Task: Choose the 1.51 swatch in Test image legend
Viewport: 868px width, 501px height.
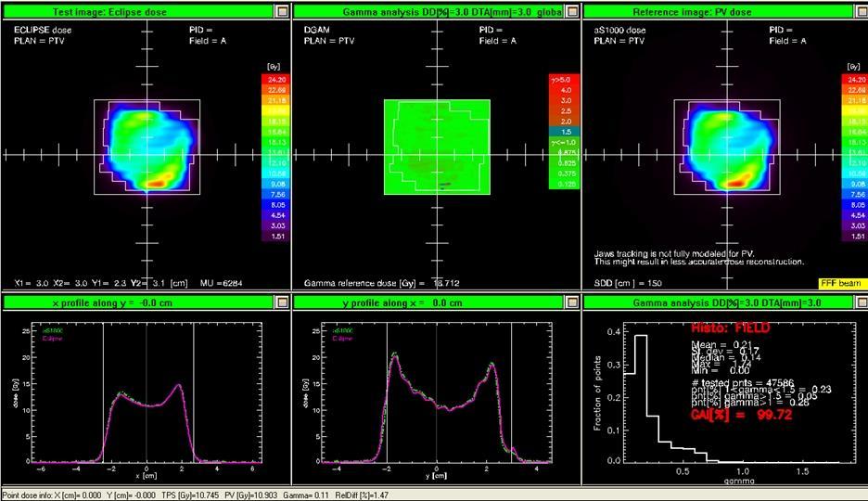Action: click(x=274, y=237)
